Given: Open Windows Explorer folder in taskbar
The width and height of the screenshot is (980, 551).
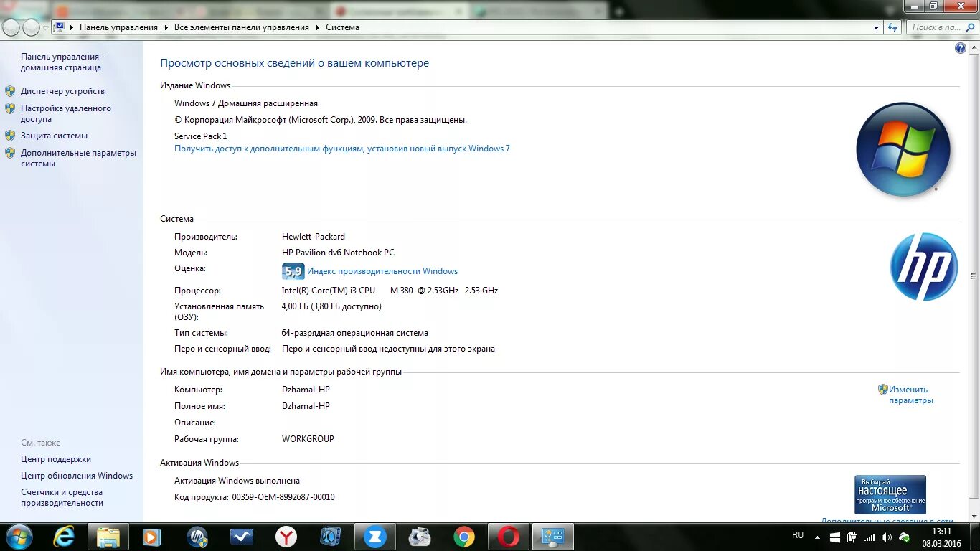Looking at the screenshot, I should coord(108,537).
